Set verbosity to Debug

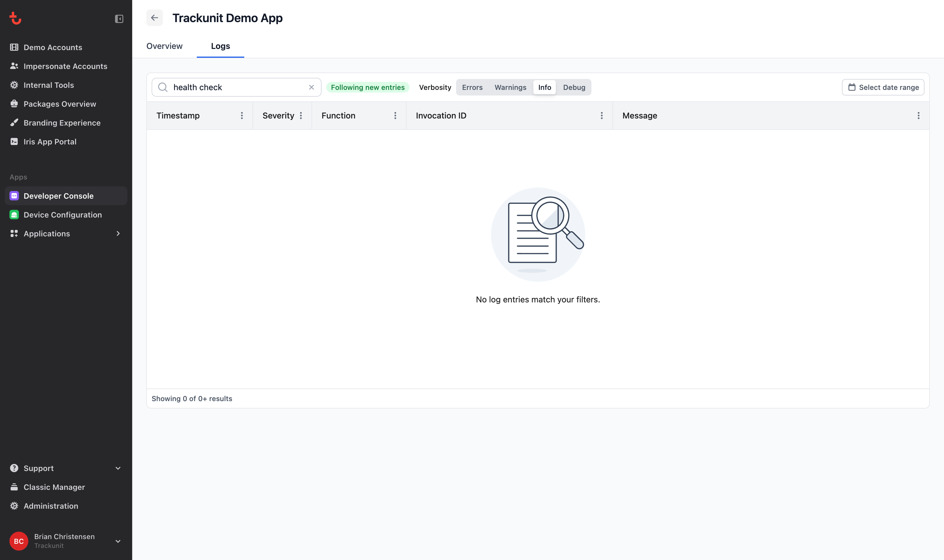[x=574, y=87]
